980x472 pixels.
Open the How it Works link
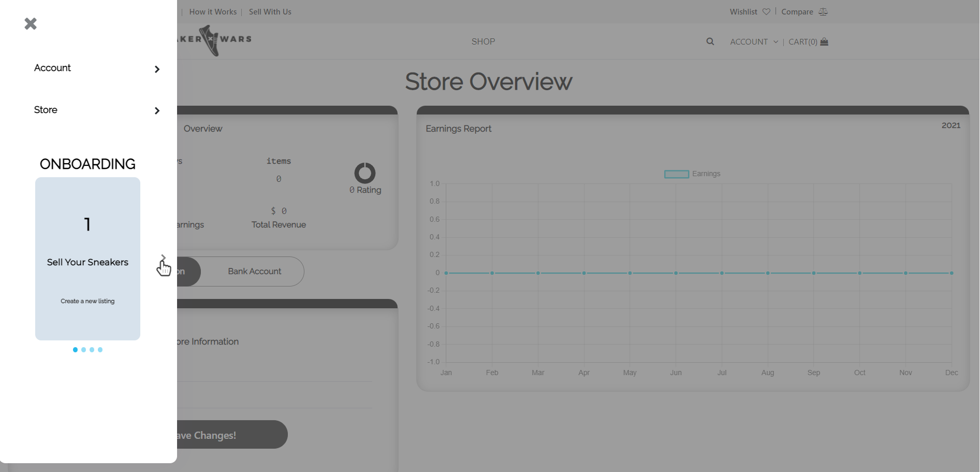click(213, 12)
